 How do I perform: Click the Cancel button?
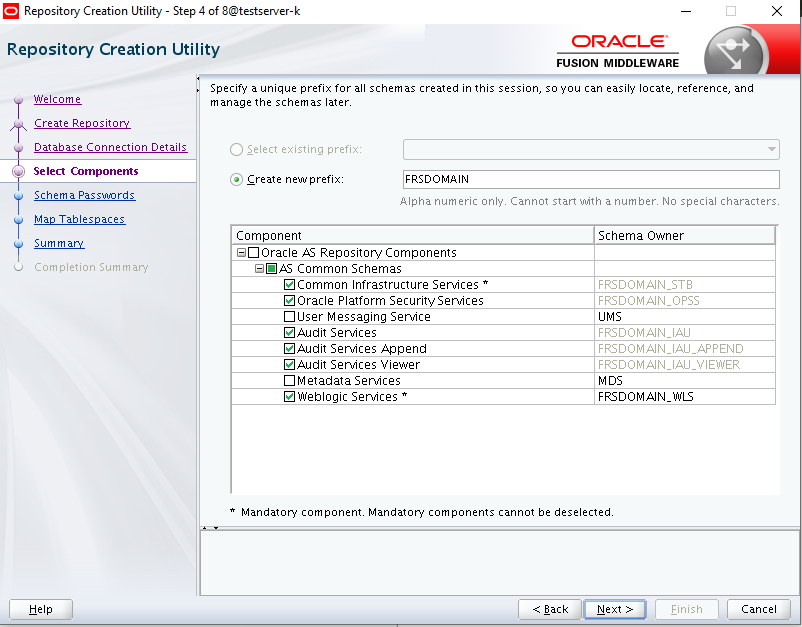pos(759,609)
